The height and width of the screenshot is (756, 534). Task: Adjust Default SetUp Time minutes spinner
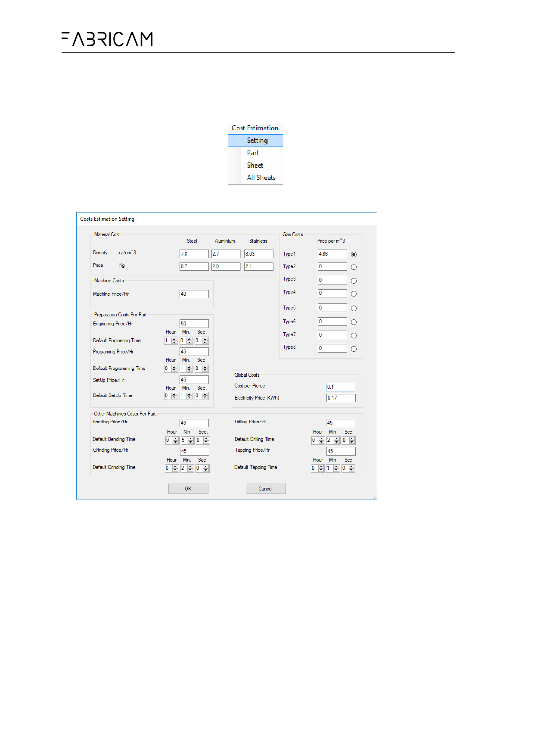[189, 396]
